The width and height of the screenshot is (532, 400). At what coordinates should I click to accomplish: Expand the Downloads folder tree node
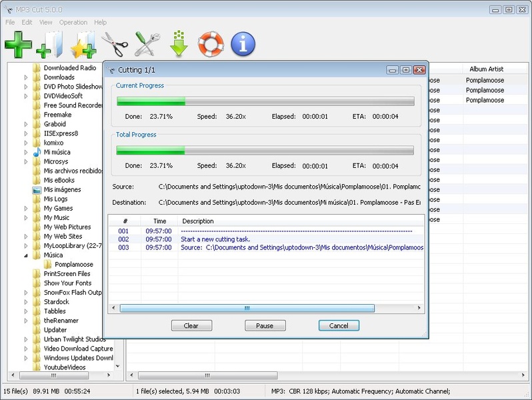point(27,77)
